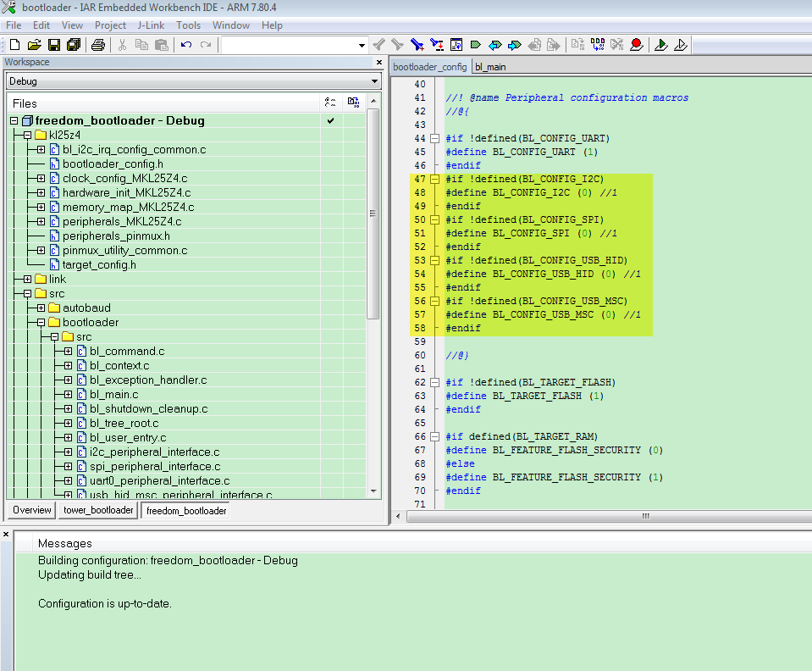This screenshot has height=671, width=812.
Task: Open the Go To Line dialog icon
Action: click(x=456, y=45)
